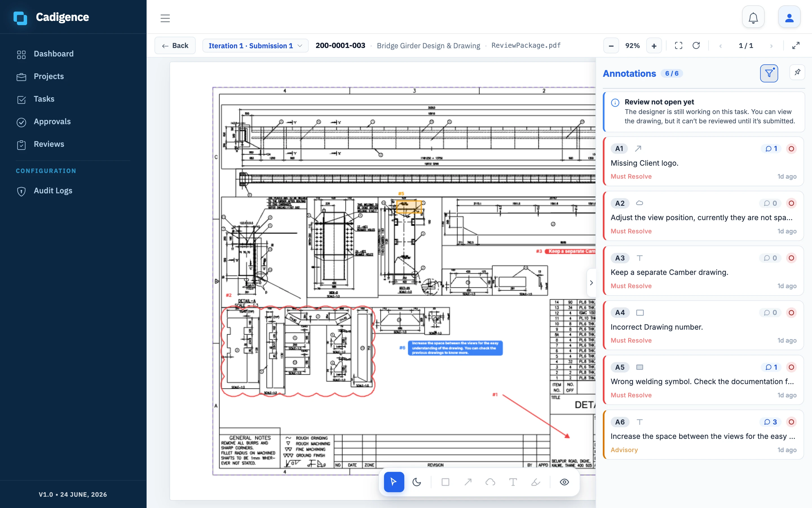Select the highlighter tool
812x508 pixels.
[x=536, y=482]
